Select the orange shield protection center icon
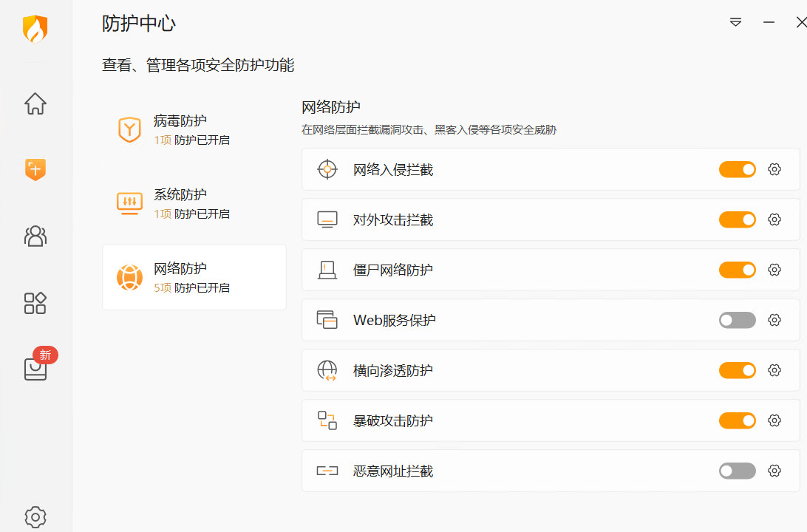Screen dimensions: 807x532 coord(35,169)
